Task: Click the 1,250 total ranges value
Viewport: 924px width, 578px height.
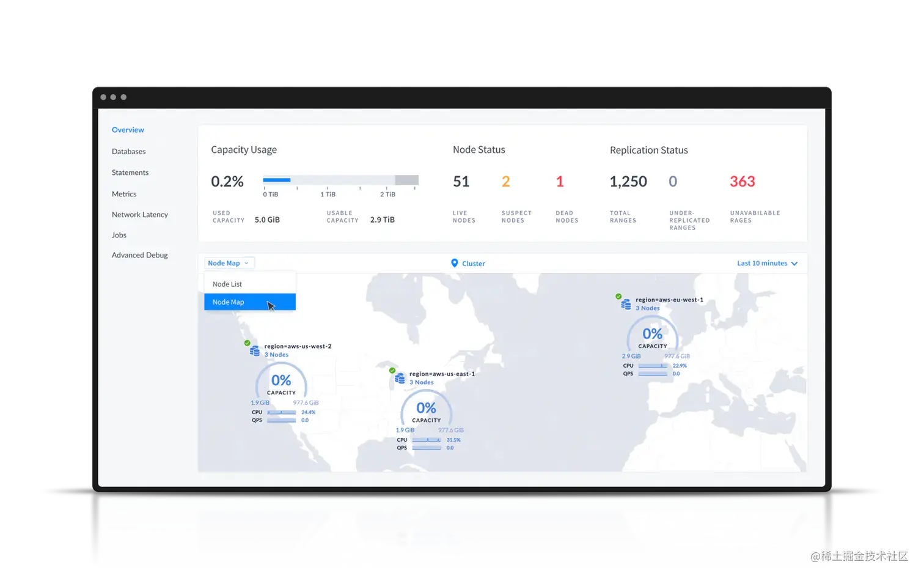Action: click(628, 182)
